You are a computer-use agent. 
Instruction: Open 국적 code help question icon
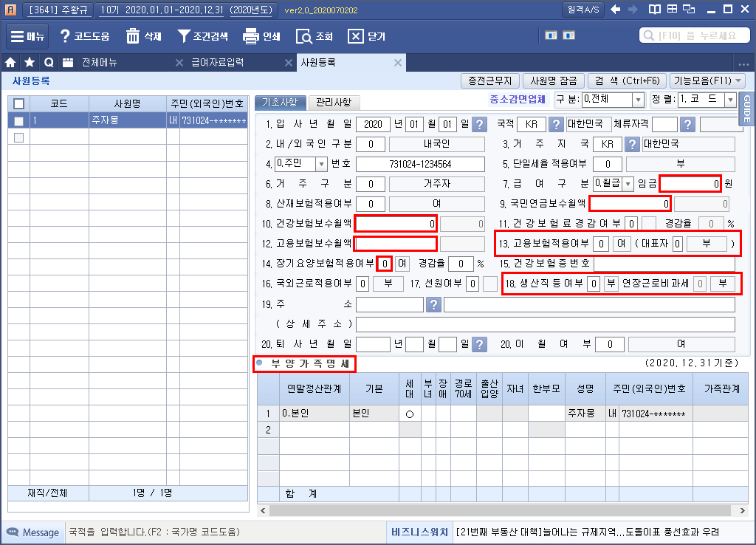click(556, 124)
